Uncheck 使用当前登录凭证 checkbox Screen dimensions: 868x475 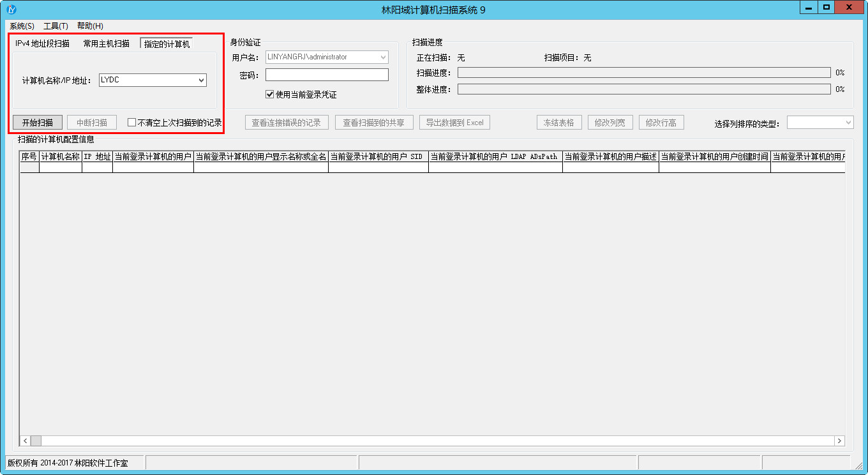click(x=270, y=94)
